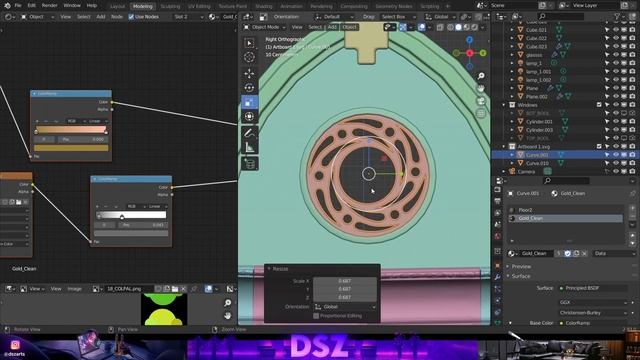
Task: Open the Render menu
Action: tap(49, 6)
